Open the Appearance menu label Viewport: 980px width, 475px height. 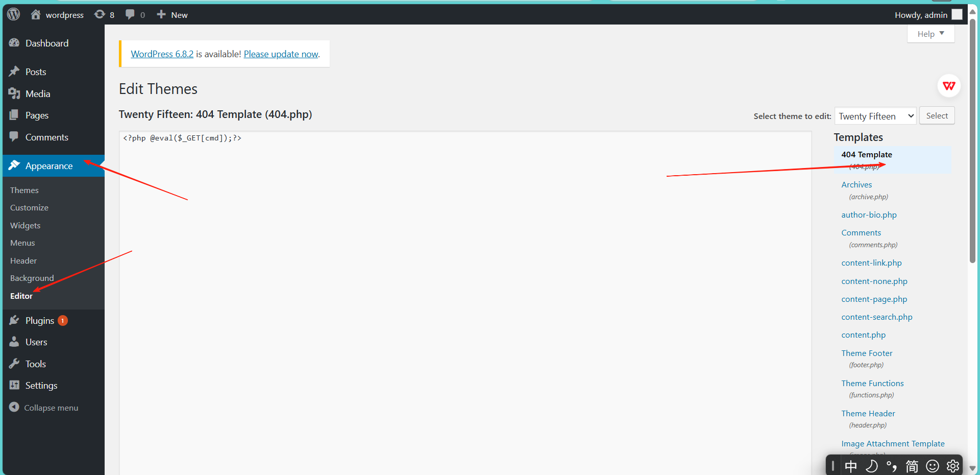[x=49, y=166]
